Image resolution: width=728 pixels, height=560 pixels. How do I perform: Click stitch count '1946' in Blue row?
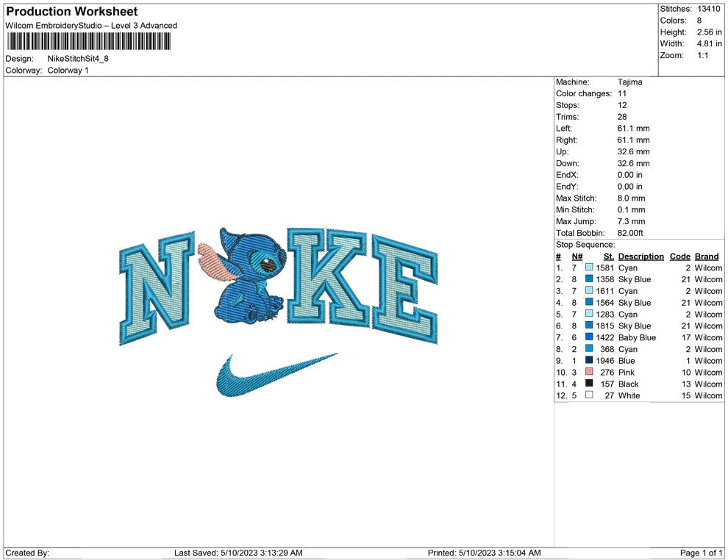pyautogui.click(x=604, y=361)
